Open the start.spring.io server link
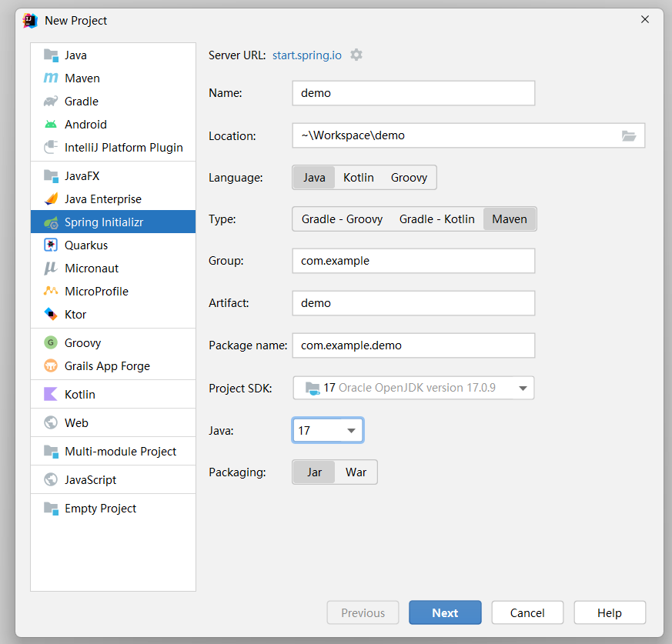Screen dimensions: 672x644 pos(306,55)
